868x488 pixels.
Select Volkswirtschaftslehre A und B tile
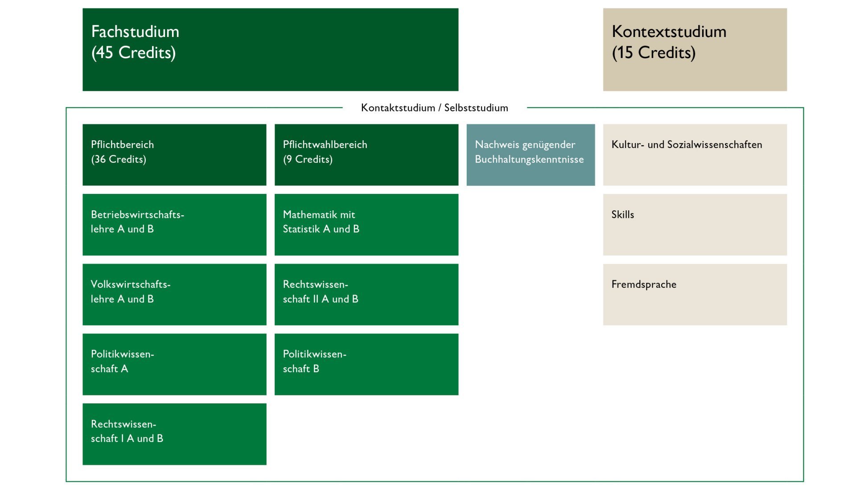pyautogui.click(x=174, y=294)
